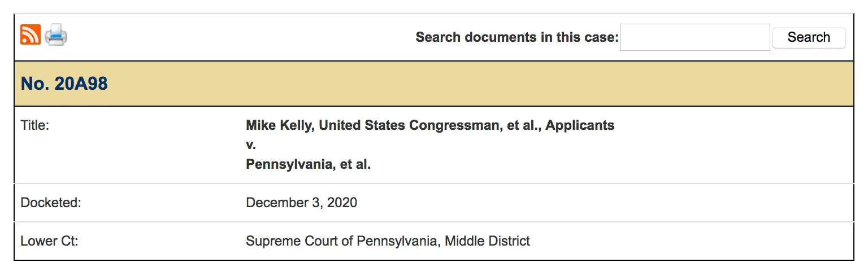Select the respondent "Pennsylvania, et al."
Viewport: 868px width, 271px height.
click(x=308, y=165)
